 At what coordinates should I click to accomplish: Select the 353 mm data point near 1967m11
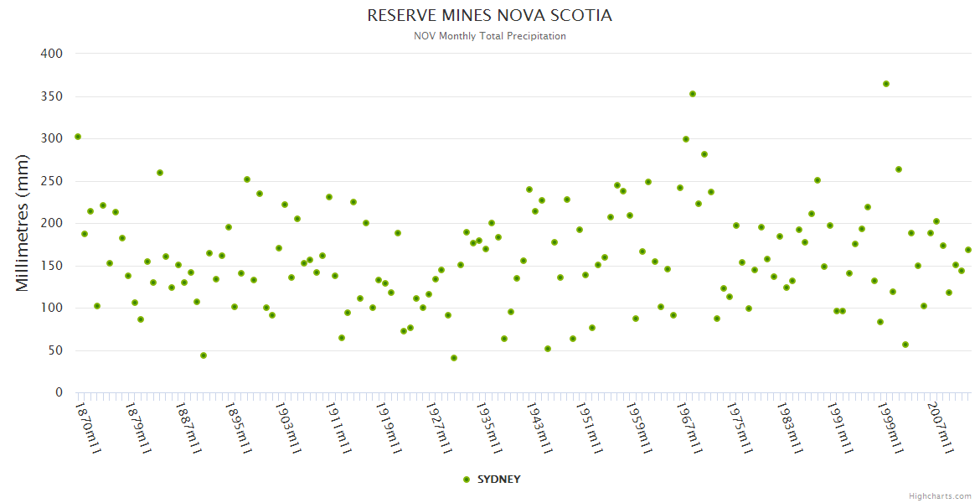point(693,94)
